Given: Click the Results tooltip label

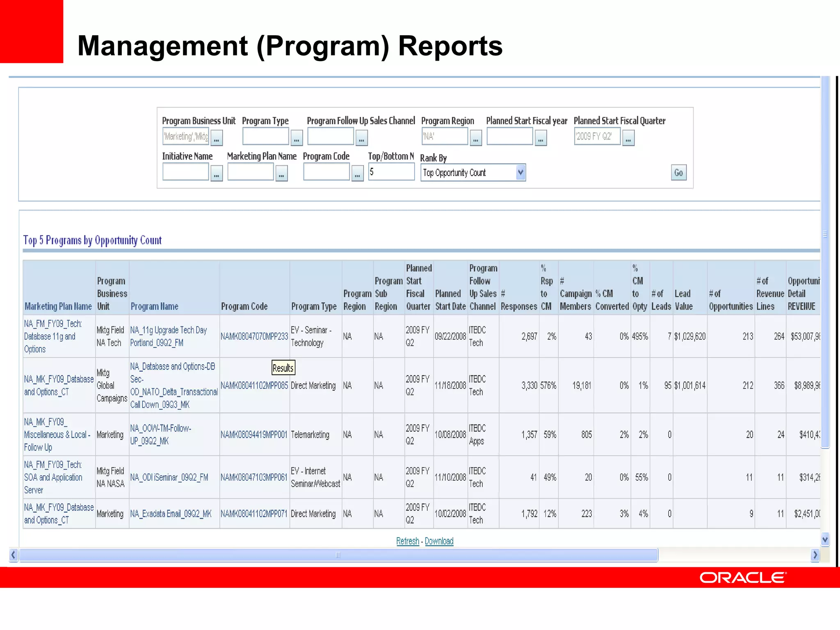Looking at the screenshot, I should 283,368.
